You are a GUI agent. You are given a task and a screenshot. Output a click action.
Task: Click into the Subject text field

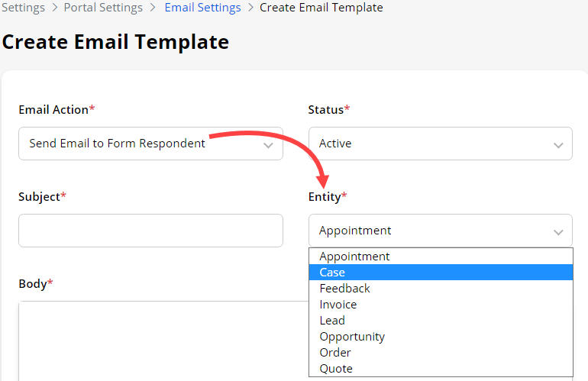tap(150, 231)
